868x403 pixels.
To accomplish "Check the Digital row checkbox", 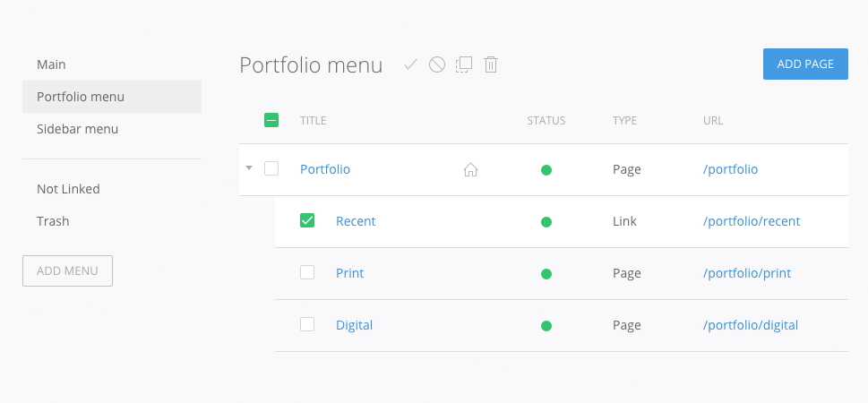I will 307,324.
